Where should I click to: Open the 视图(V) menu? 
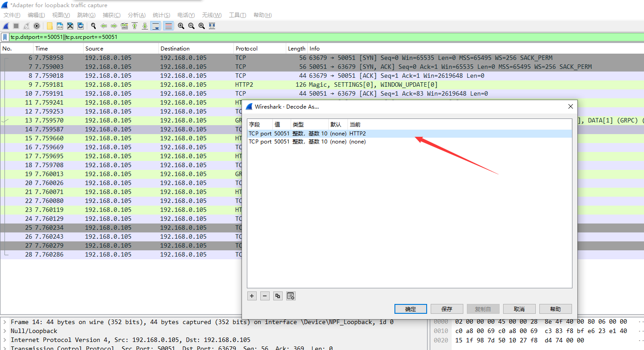[61, 15]
